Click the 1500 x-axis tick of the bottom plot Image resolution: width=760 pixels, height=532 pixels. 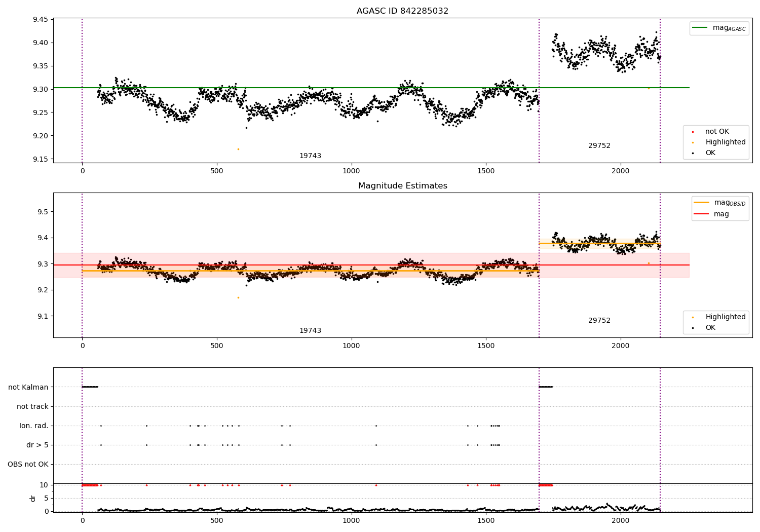coord(486,520)
